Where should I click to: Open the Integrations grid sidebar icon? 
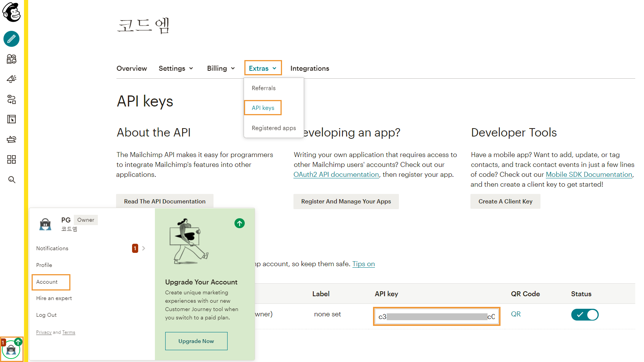click(11, 159)
